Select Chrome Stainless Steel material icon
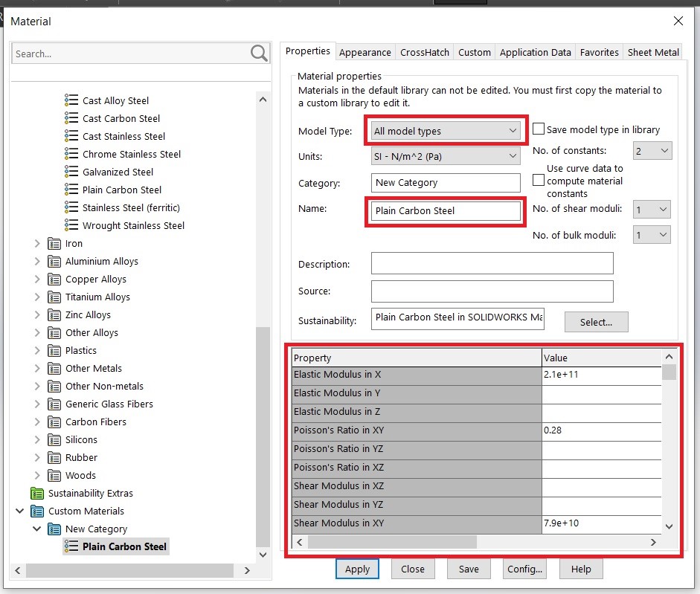The width and height of the screenshot is (700, 594). point(71,154)
